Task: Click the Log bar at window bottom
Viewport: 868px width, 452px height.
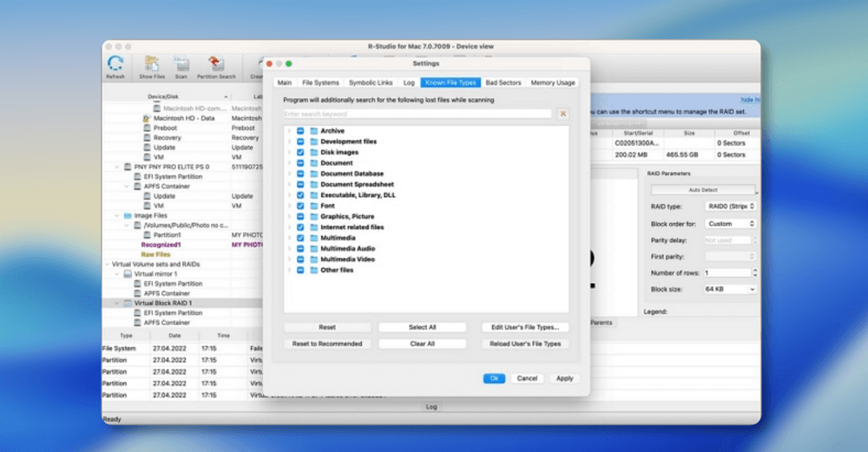Action: (431, 407)
